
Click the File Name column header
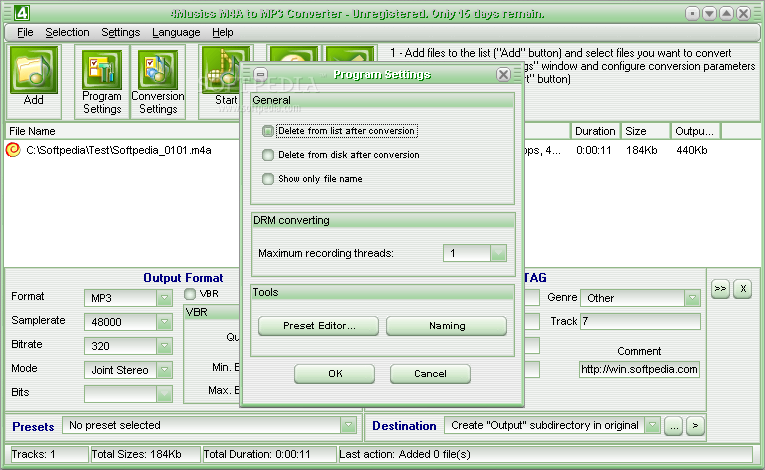[122, 131]
